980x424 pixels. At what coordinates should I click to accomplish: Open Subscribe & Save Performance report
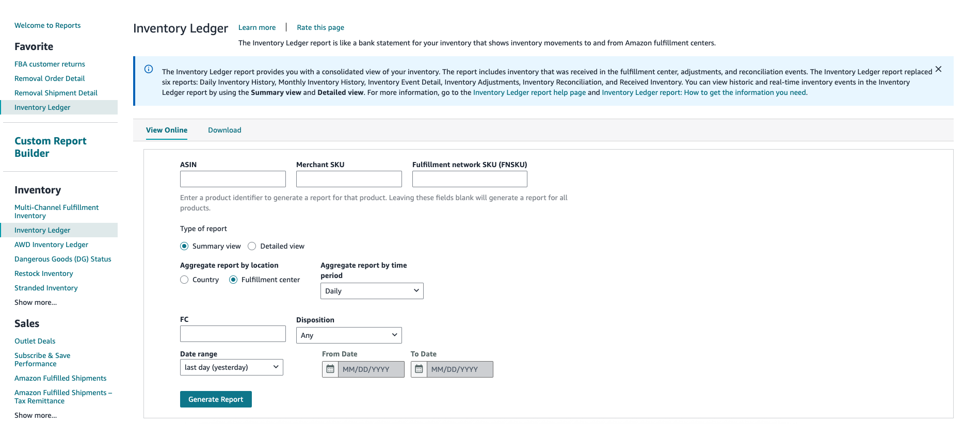click(x=42, y=360)
